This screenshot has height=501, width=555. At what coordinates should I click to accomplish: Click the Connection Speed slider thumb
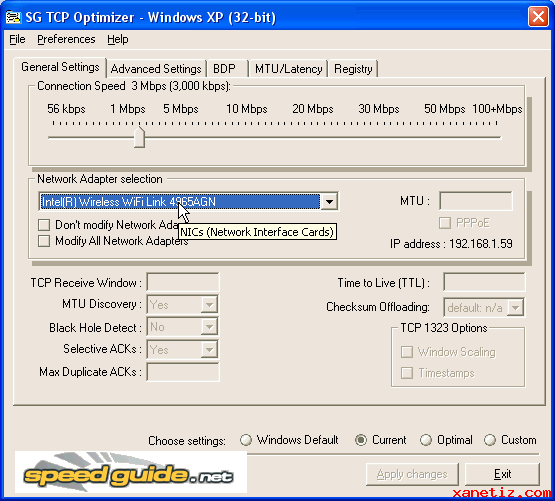pos(139,137)
